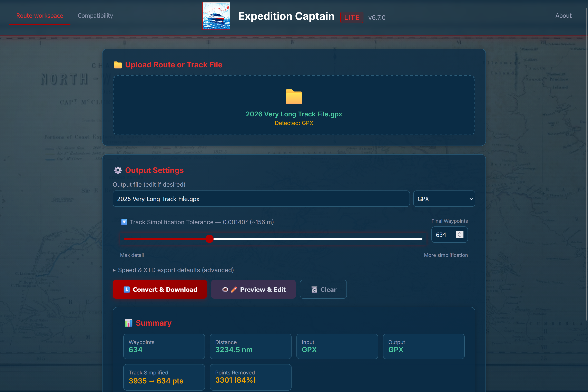Click the Output file (edit if desired) label
The width and height of the screenshot is (588, 392).
[x=149, y=185]
